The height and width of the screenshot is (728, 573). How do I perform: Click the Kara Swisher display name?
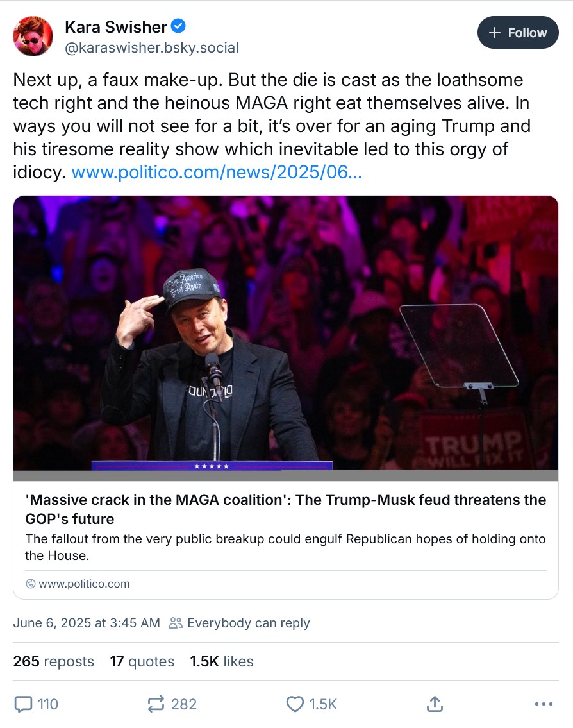click(x=115, y=27)
